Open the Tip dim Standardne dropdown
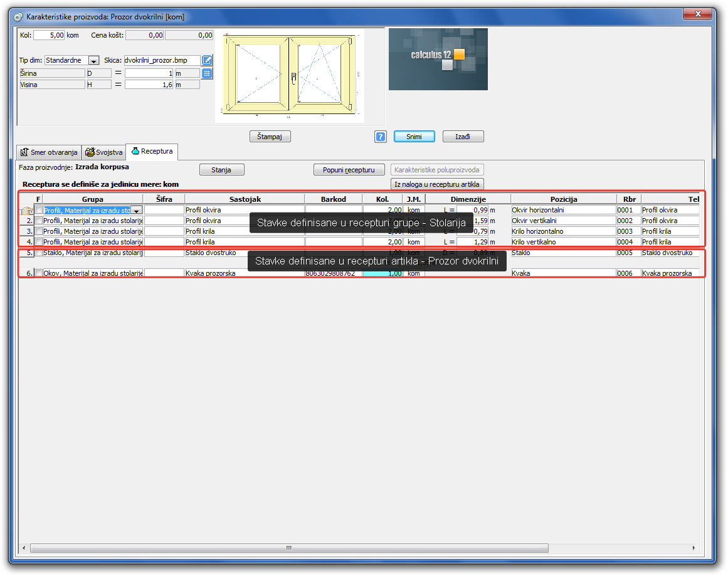728x576 pixels. click(93, 61)
